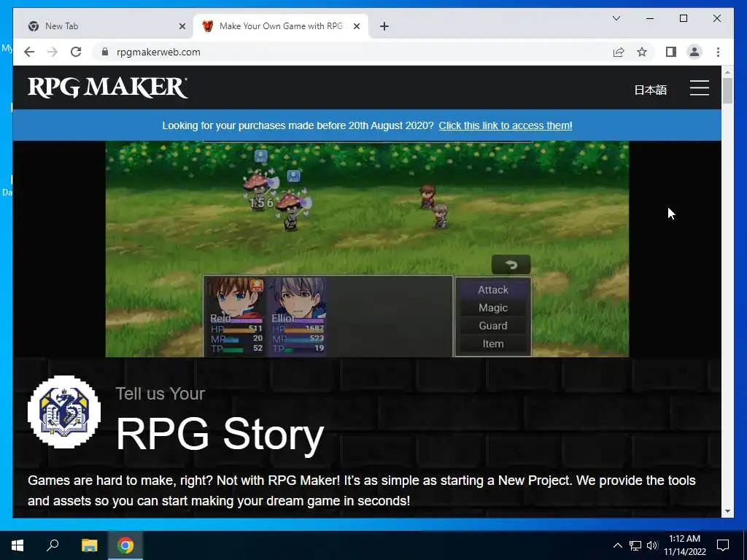Click the dragon crest story emblem
This screenshot has height=560, width=747.
[64, 412]
